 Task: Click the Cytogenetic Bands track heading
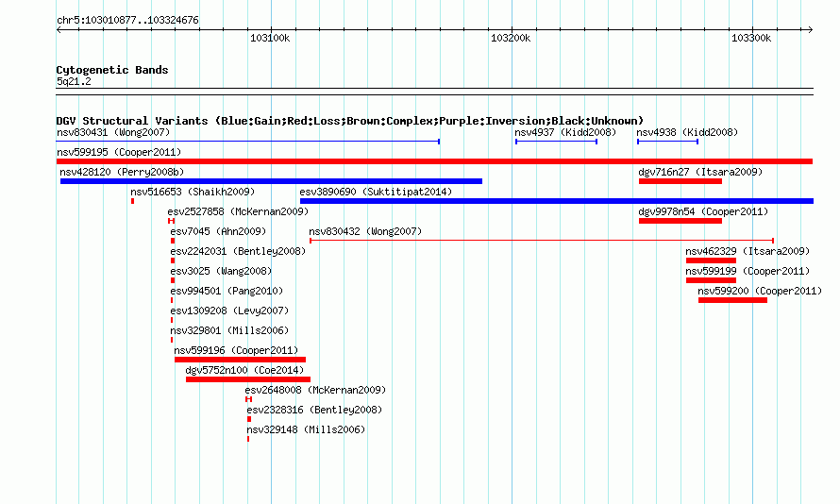[112, 70]
